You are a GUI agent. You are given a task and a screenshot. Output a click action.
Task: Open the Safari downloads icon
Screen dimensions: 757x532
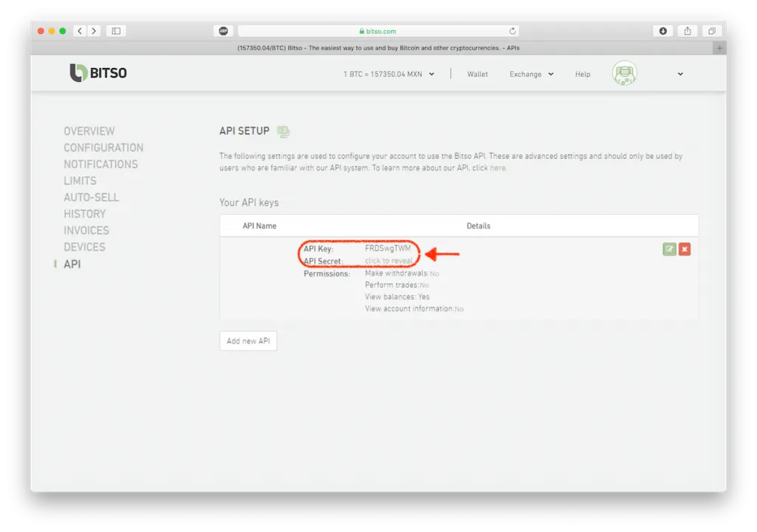[663, 31]
